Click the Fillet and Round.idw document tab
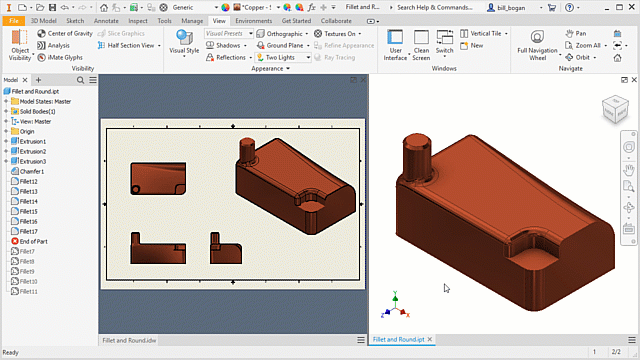Viewport: 640px width, 360px height. point(129,340)
